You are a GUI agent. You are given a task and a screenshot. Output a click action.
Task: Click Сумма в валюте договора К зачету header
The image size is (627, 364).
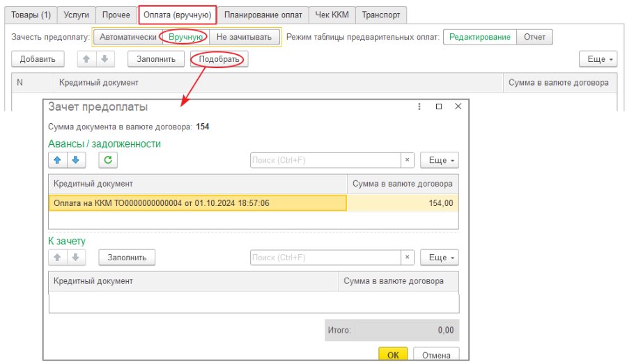(x=398, y=281)
